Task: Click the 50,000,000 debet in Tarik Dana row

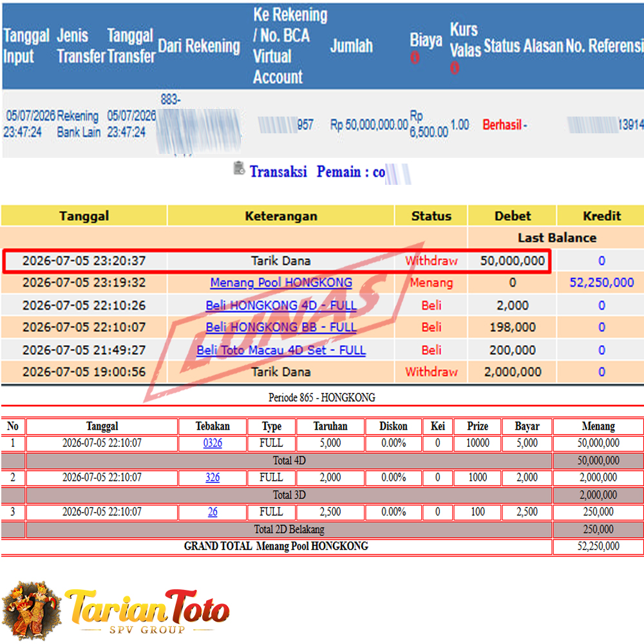Action: pos(512,261)
